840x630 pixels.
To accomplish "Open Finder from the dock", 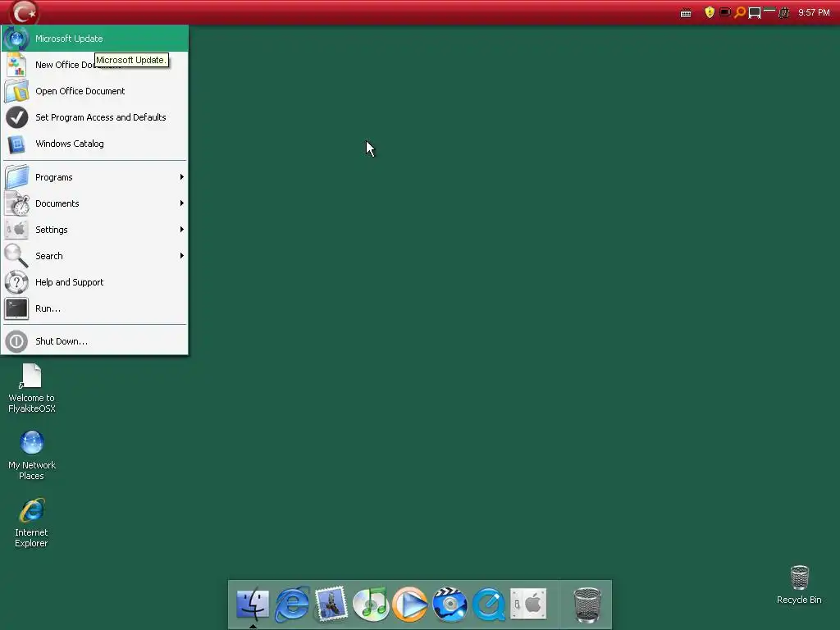I will coord(253,604).
